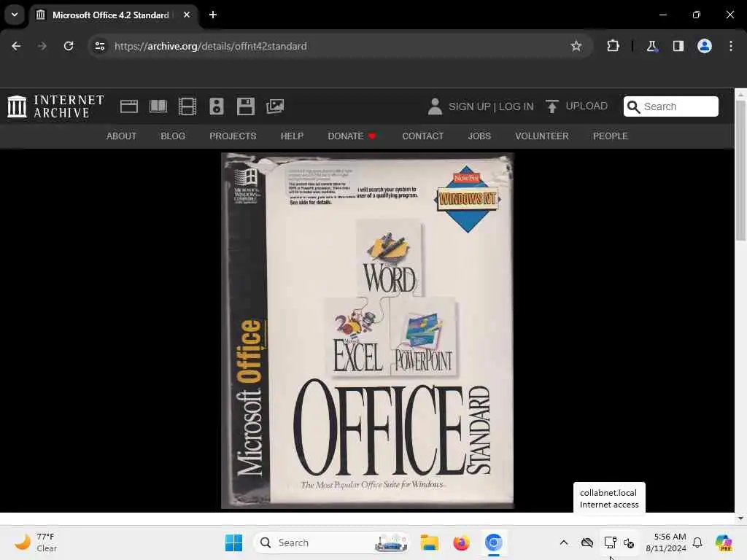The image size is (747, 560).
Task: Open the Extensions puzzle icon
Action: tap(613, 46)
